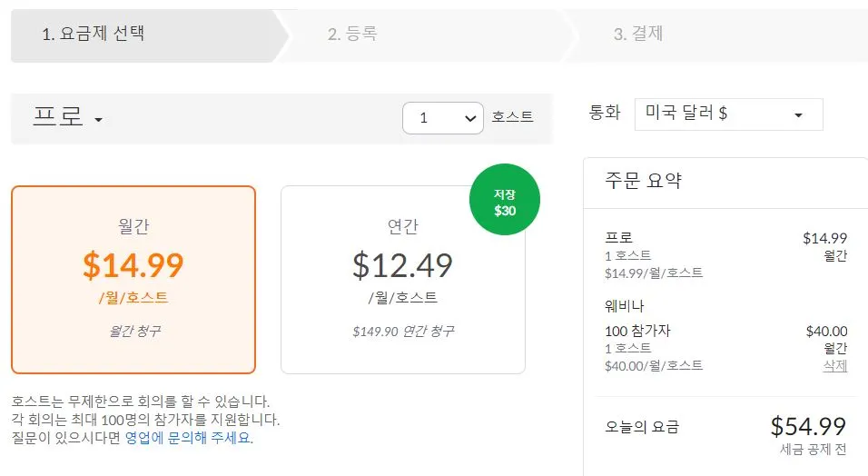Image resolution: width=868 pixels, height=476 pixels.
Task: Expand the host count selector
Action: pyautogui.click(x=442, y=117)
